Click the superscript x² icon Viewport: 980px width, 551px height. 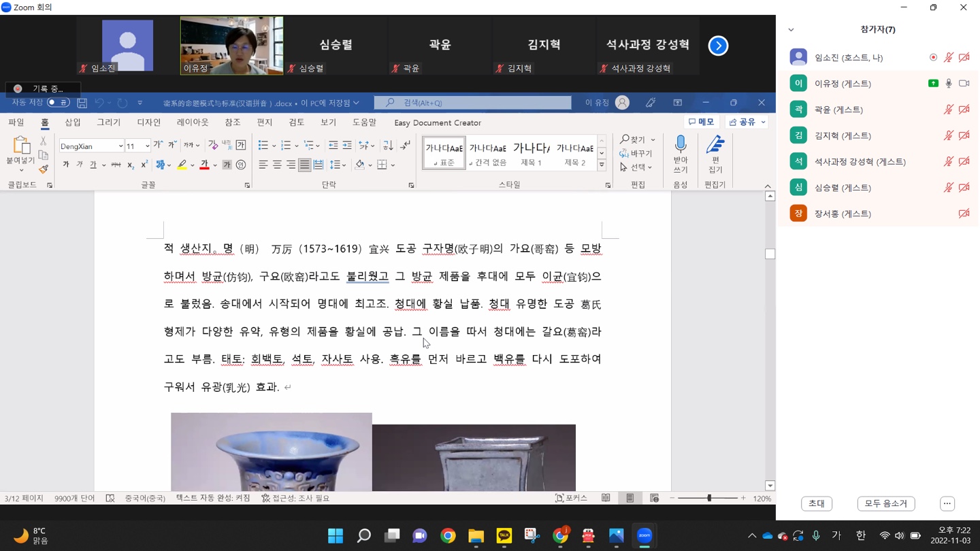tap(144, 165)
